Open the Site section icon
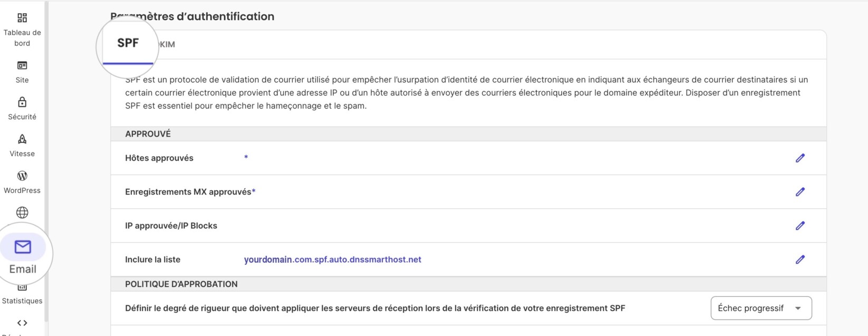 click(22, 65)
